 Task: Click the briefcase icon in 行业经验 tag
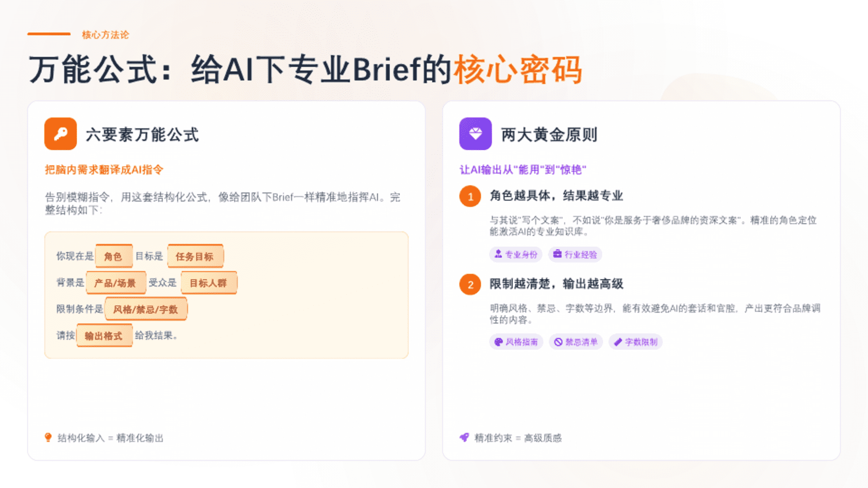click(x=557, y=254)
